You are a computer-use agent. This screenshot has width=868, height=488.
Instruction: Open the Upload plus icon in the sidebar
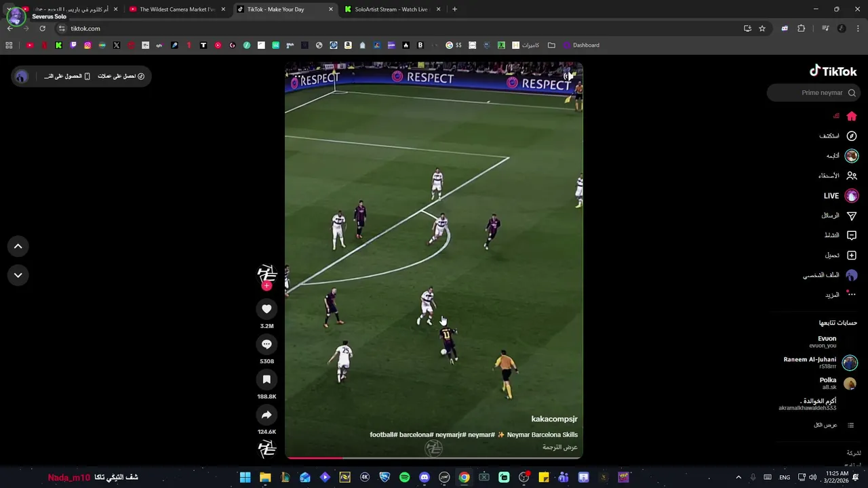point(852,256)
